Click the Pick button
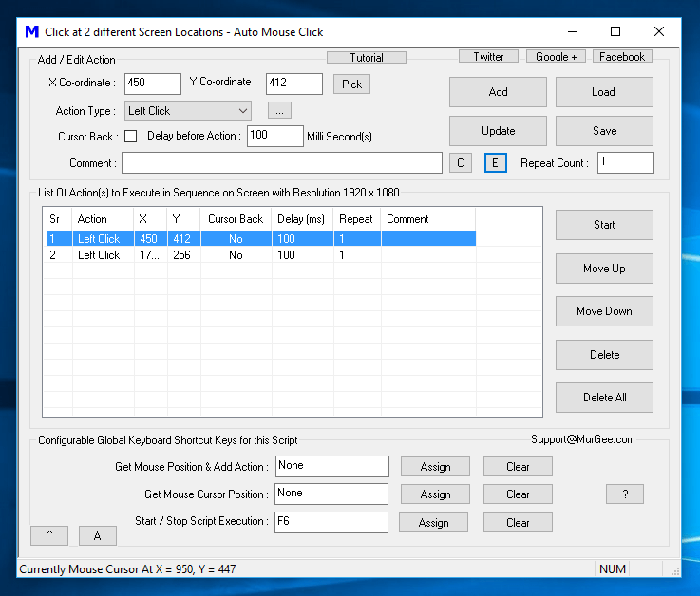Image resolution: width=700 pixels, height=596 pixels. (351, 84)
